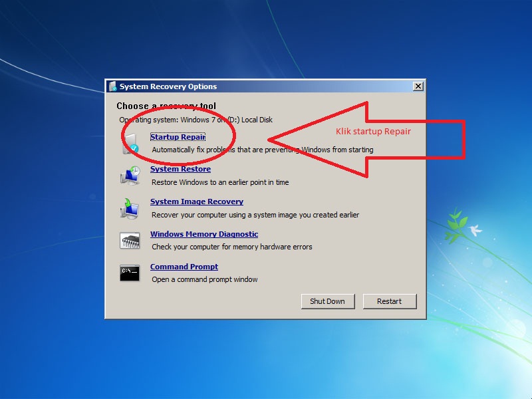Viewport: 532px width, 399px height.
Task: Open the Command Prompt link
Action: 184,267
